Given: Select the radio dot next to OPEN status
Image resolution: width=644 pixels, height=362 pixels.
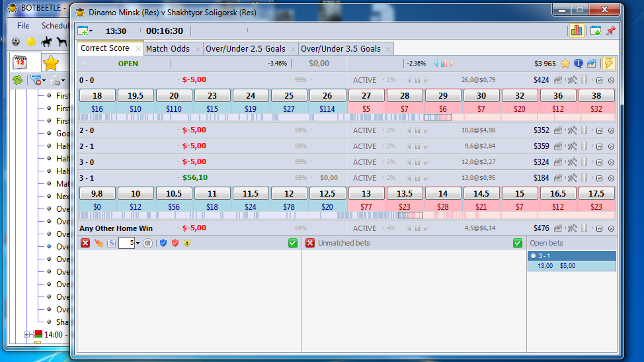Looking at the screenshot, I should [84, 64].
